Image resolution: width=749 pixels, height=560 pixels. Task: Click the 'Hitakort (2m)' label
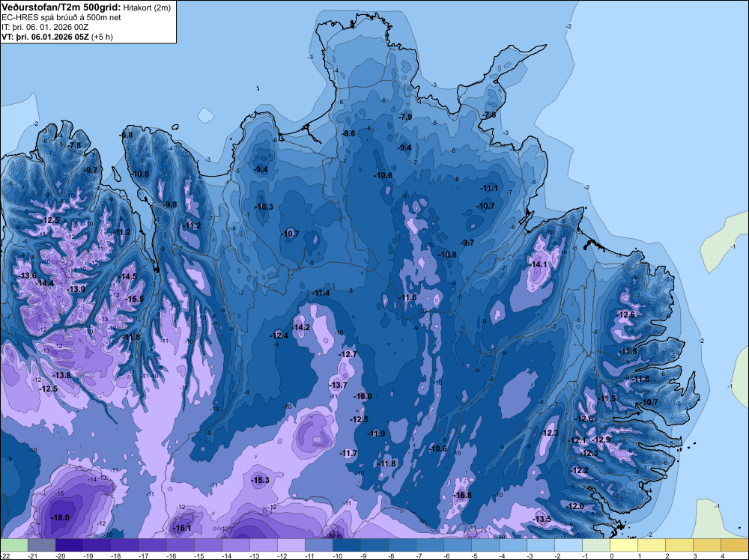(x=146, y=7)
